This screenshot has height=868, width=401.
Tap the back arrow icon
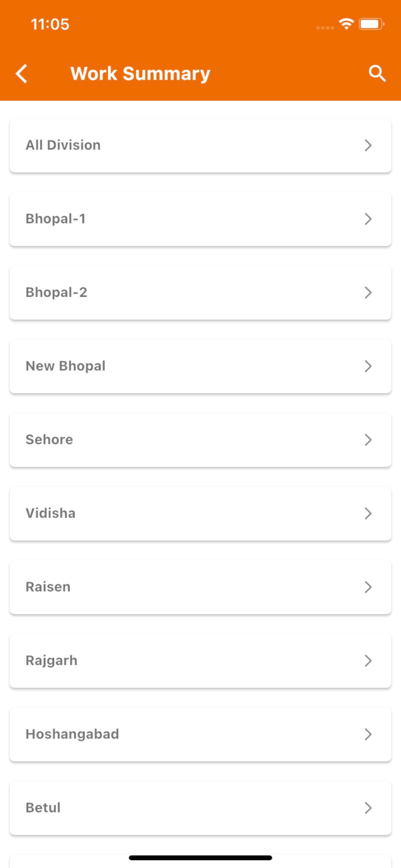tap(21, 73)
